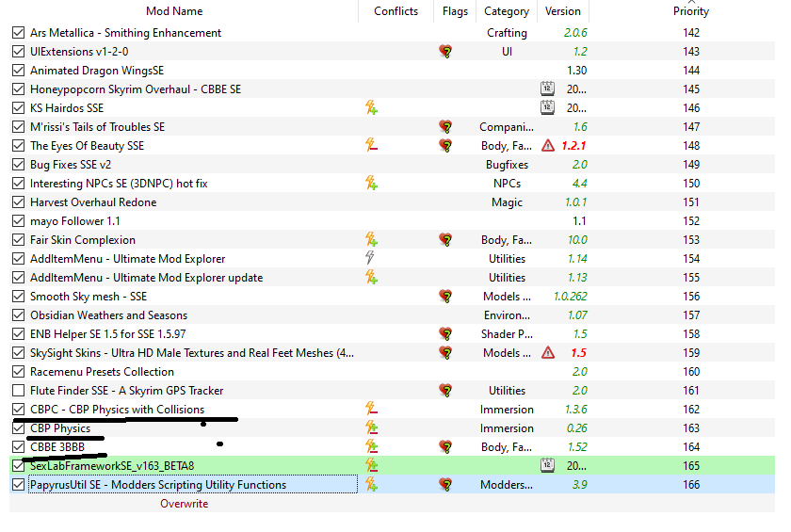Viewport: 791px width, 532px height.
Task: Click the heart flag for Smooth Sky mesh - SSE
Action: tap(445, 296)
